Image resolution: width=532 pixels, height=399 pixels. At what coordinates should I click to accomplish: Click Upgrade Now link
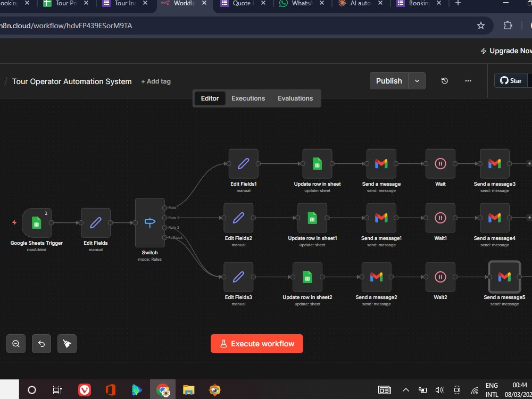pyautogui.click(x=506, y=51)
